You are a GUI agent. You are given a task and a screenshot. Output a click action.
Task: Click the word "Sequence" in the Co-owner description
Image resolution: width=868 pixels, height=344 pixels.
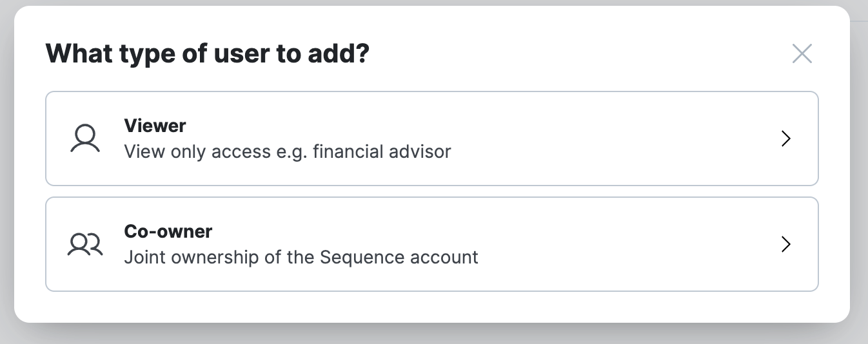(357, 258)
